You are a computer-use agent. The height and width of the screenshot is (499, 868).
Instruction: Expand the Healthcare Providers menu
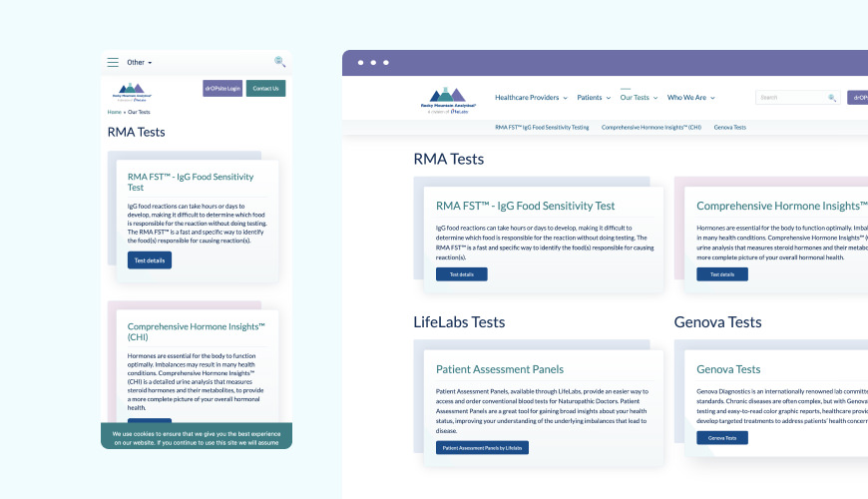click(x=531, y=98)
